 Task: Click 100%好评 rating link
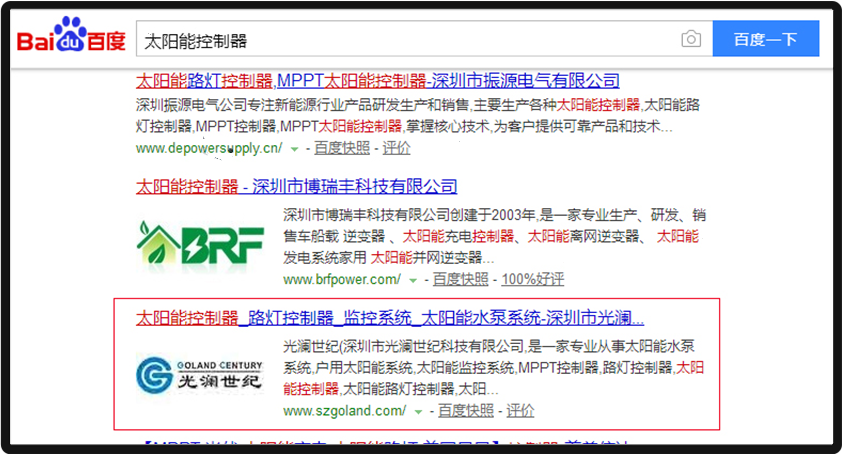tap(532, 279)
